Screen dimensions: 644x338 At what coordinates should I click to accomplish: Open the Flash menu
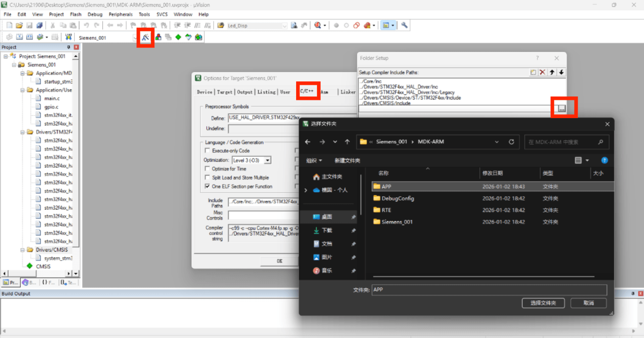point(76,14)
